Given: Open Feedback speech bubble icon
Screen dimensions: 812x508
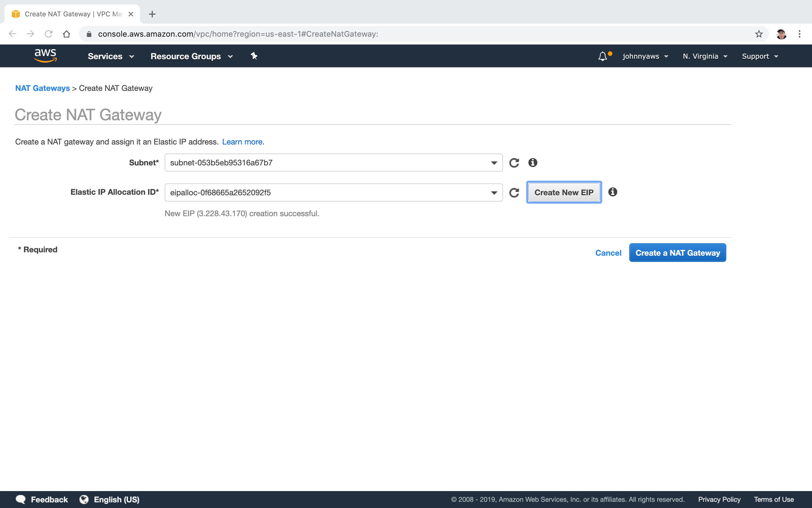Looking at the screenshot, I should click(21, 499).
